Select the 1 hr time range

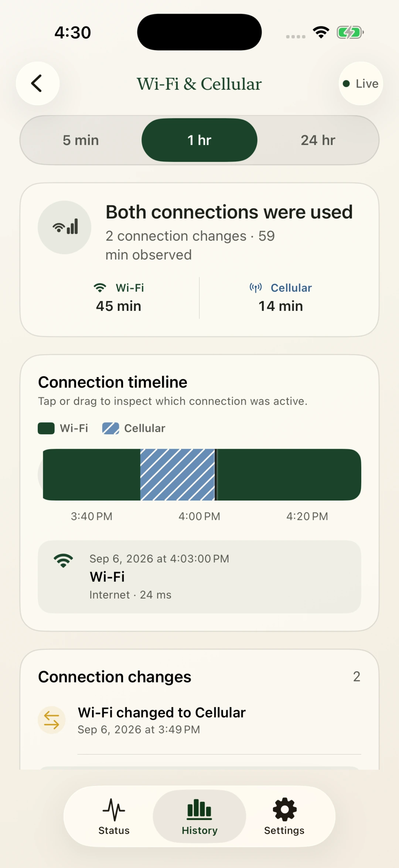click(x=199, y=140)
